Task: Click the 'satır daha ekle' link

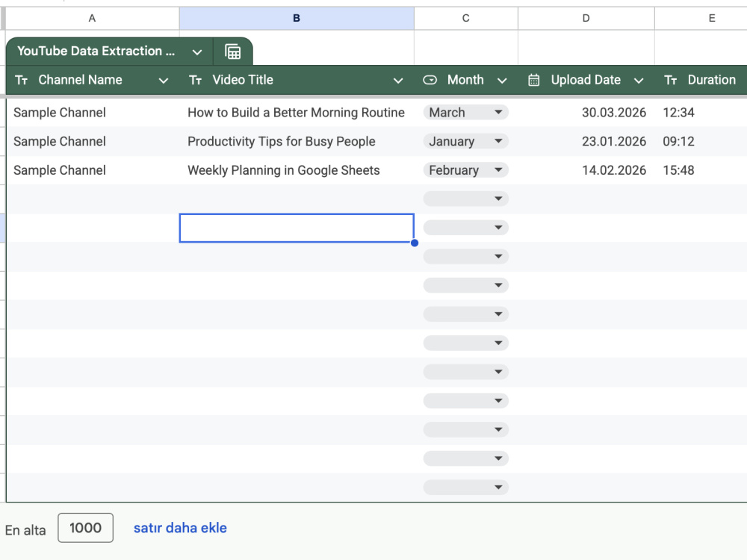Action: click(x=180, y=528)
